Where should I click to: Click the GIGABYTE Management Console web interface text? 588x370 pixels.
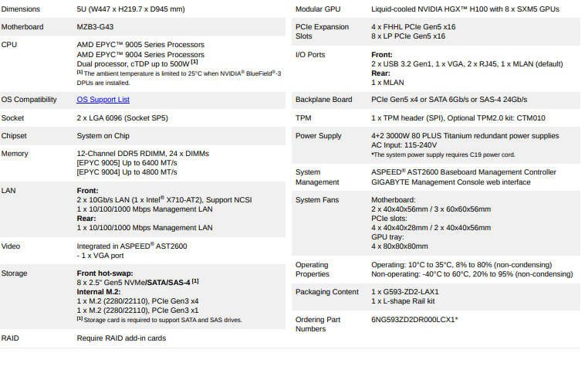click(451, 182)
